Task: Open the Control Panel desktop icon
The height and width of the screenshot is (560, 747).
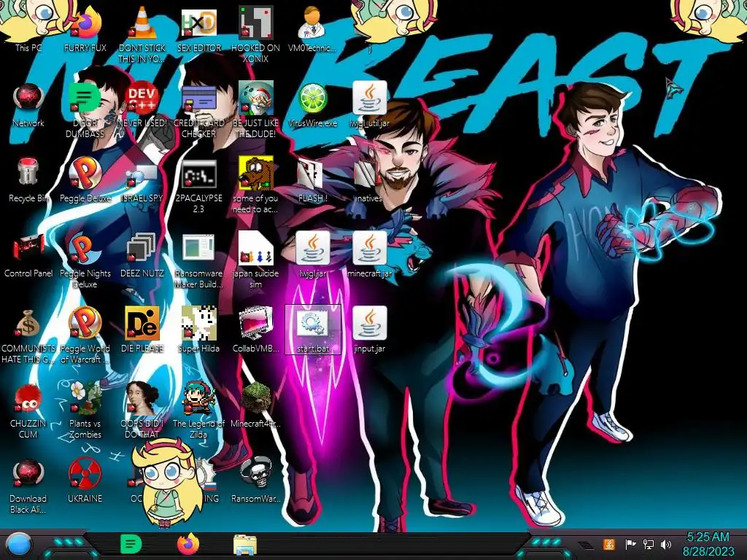Action: pos(28,254)
